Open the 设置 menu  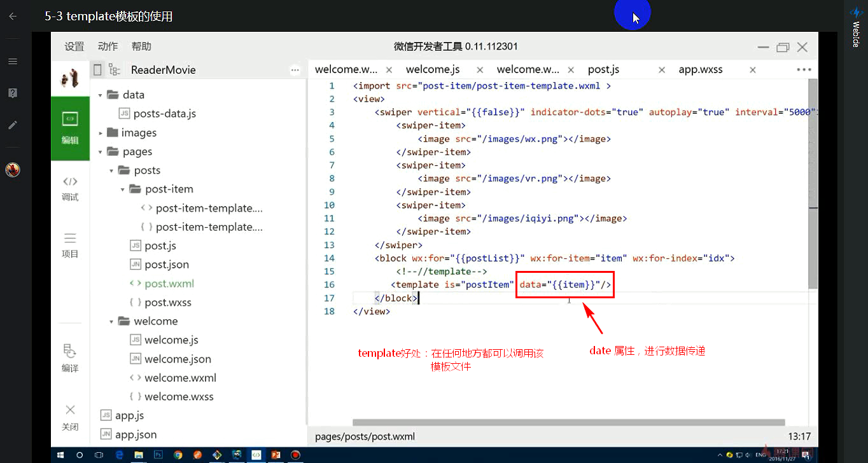click(74, 46)
